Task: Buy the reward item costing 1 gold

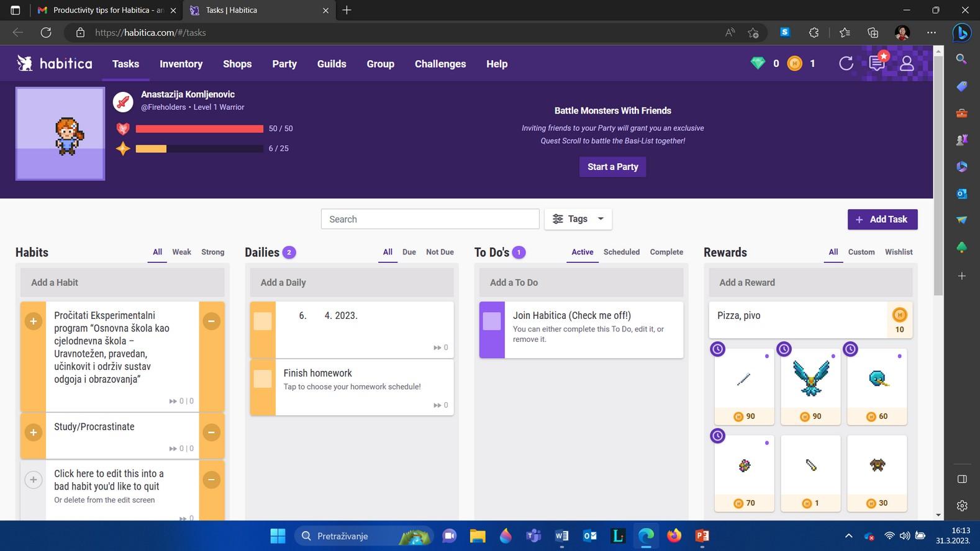Action: (x=810, y=473)
